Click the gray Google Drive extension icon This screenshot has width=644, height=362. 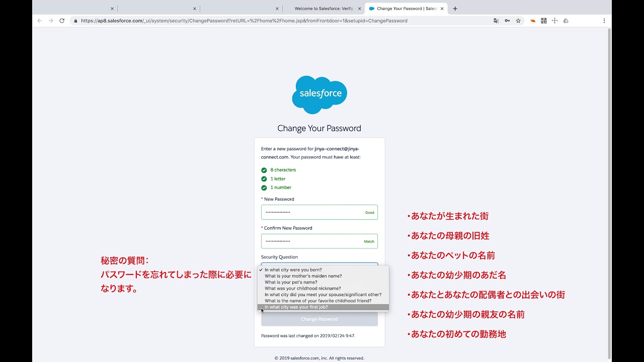click(566, 21)
